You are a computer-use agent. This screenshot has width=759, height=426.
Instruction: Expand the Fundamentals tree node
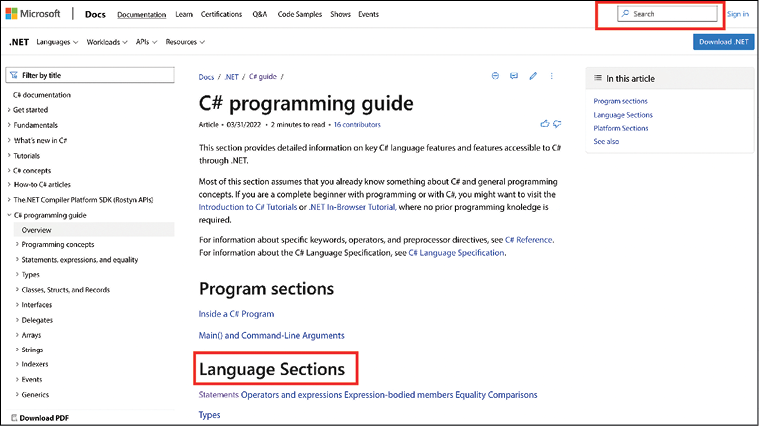(9, 125)
